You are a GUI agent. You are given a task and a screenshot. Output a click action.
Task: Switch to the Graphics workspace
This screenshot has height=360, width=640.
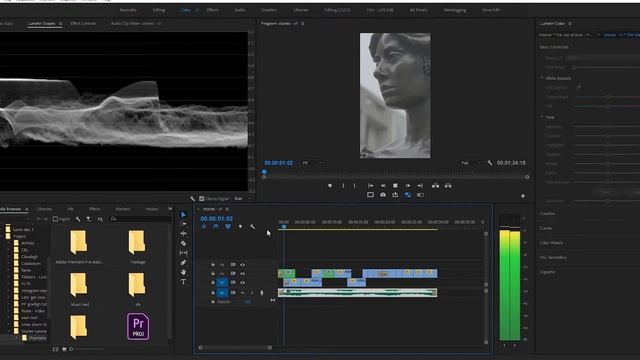click(269, 10)
